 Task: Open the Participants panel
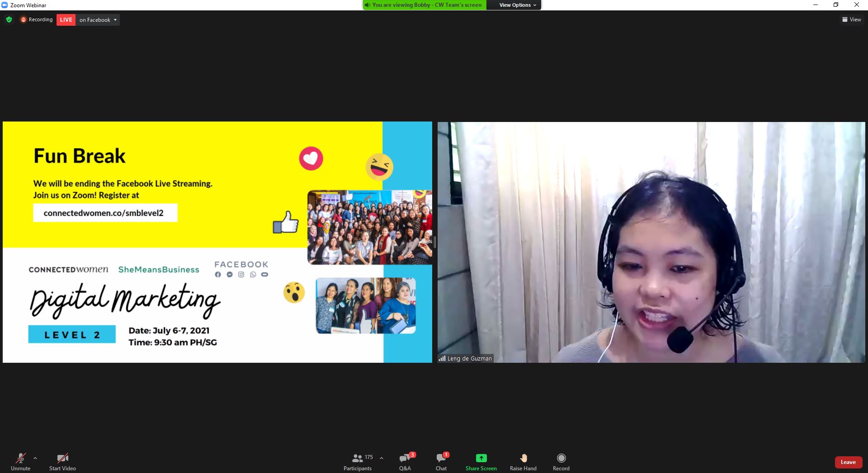coord(358,462)
